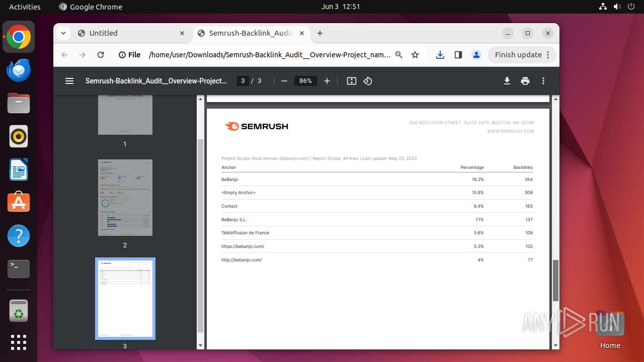Rotate the document counterclockwise
Image resolution: width=644 pixels, height=362 pixels.
coord(368,81)
